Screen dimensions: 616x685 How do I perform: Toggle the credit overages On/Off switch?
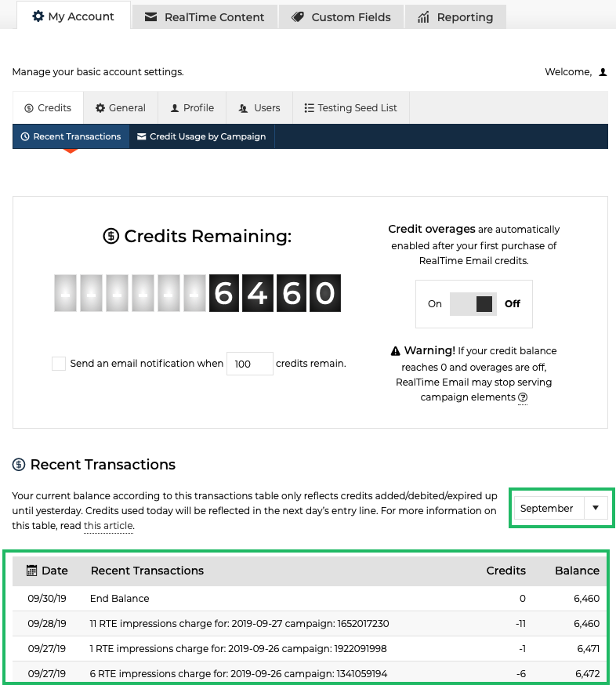(473, 304)
